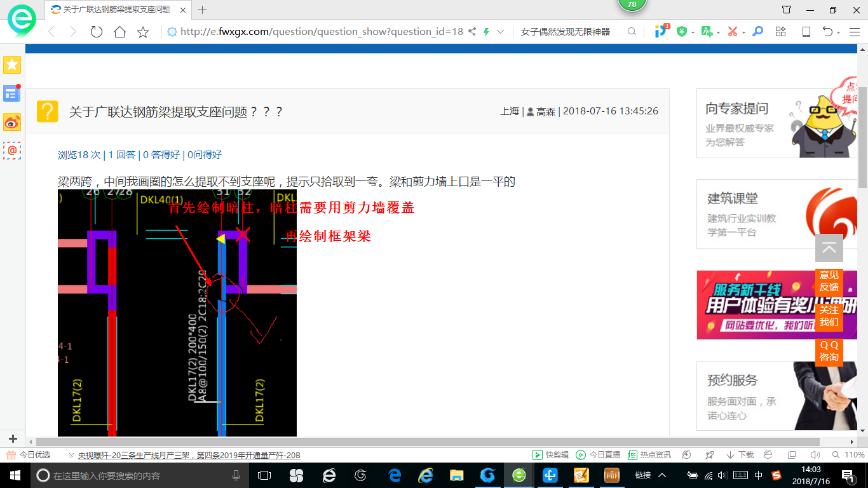Screen dimensions: 868x488
Task: Toggle the green lightning speed mode icon
Action: [487, 32]
